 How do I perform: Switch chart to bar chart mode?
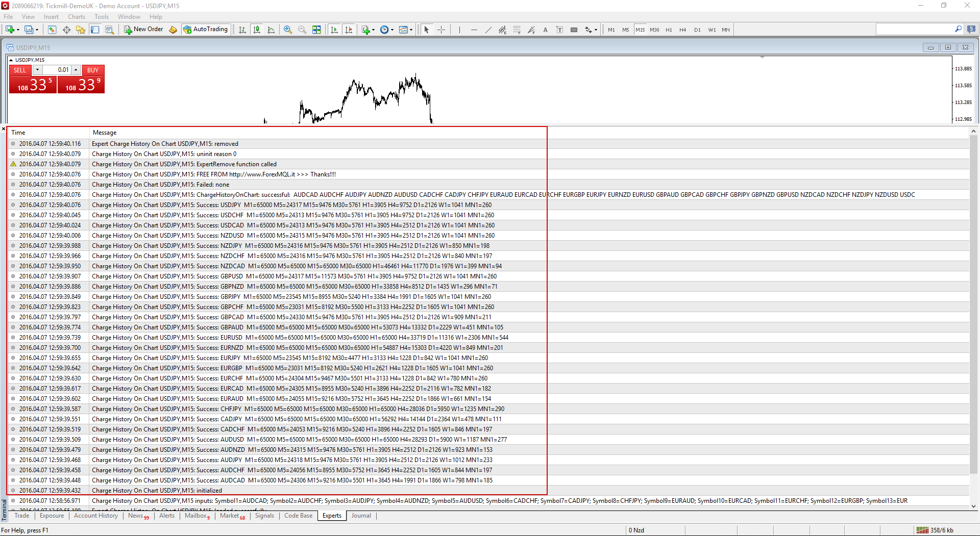pyautogui.click(x=242, y=30)
